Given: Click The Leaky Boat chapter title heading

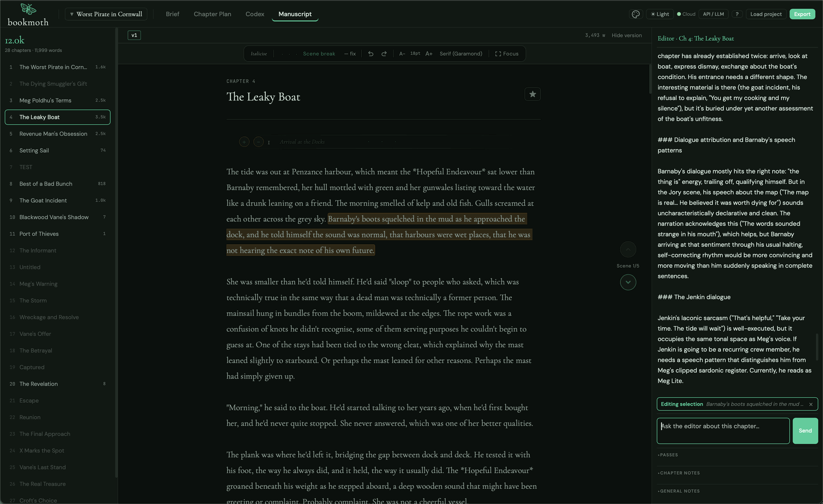Looking at the screenshot, I should [263, 97].
